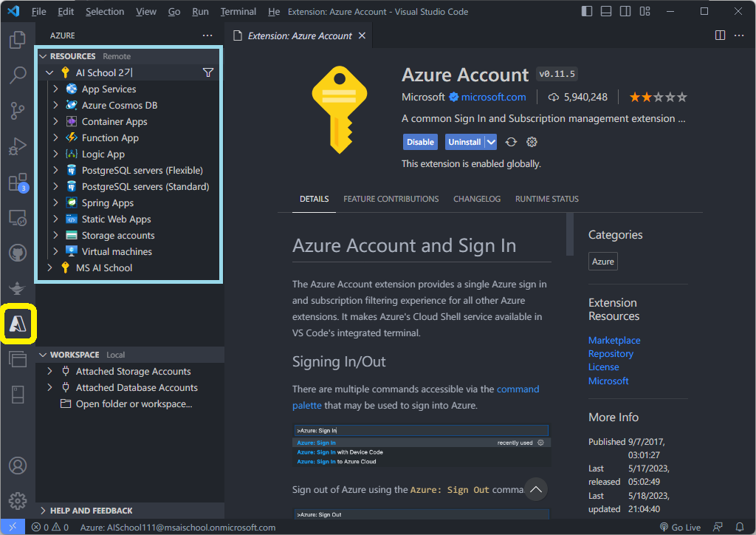Split the editor to the right
The height and width of the screenshot is (535, 756).
720,35
